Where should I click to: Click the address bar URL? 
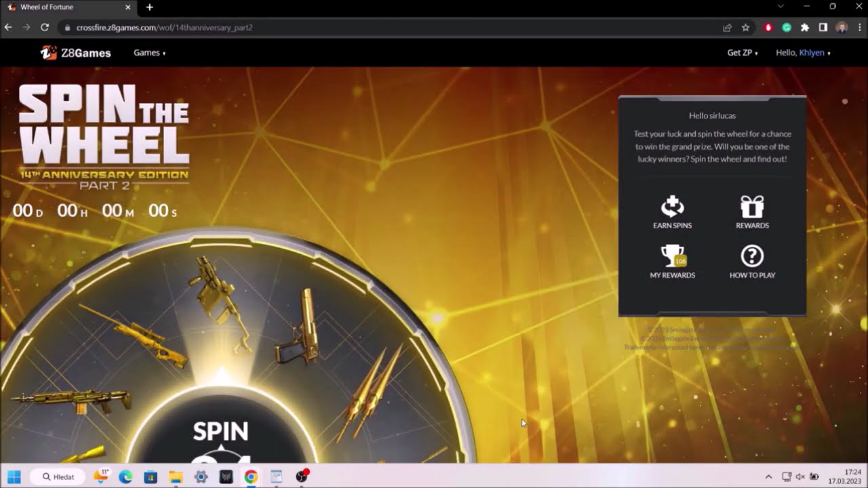[165, 28]
